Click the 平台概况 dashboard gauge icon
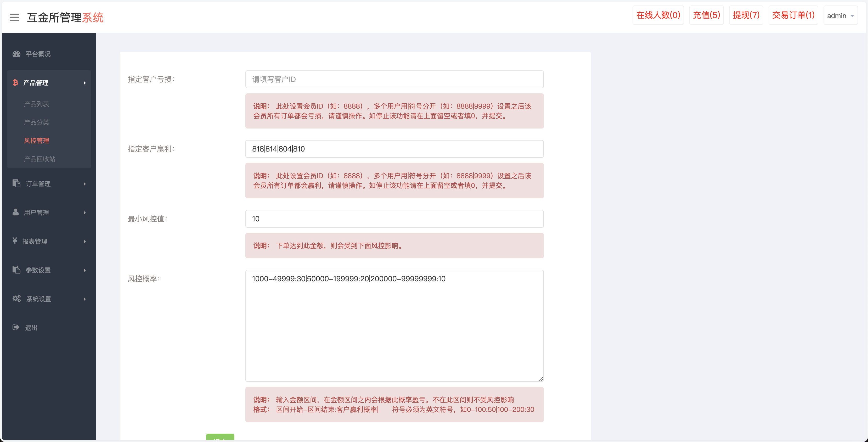Image resolution: width=868 pixels, height=442 pixels. tap(16, 54)
